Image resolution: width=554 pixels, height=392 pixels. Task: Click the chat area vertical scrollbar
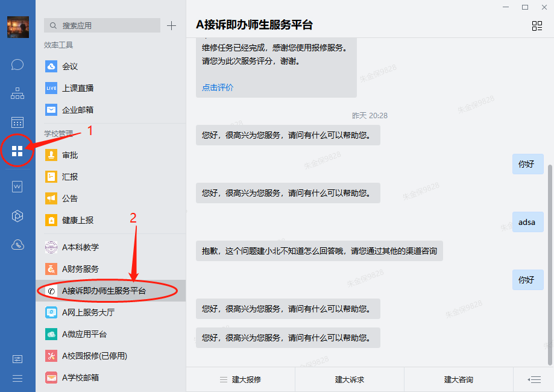(549, 241)
